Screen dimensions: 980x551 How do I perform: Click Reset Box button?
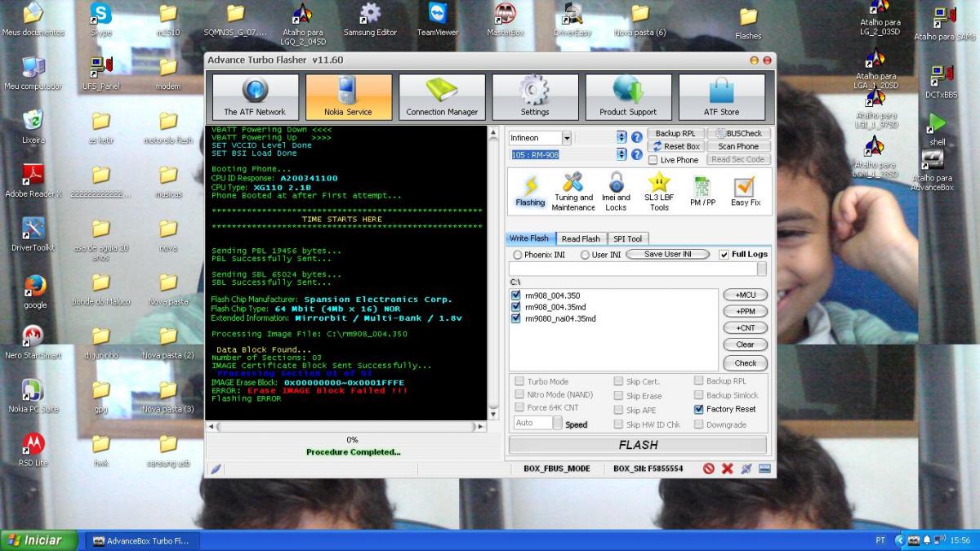pos(675,147)
